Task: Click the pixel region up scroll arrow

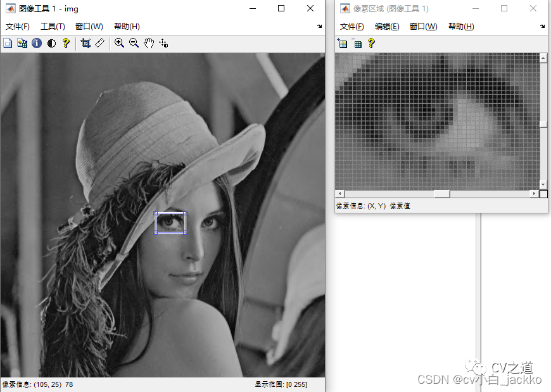Action: tap(543, 58)
